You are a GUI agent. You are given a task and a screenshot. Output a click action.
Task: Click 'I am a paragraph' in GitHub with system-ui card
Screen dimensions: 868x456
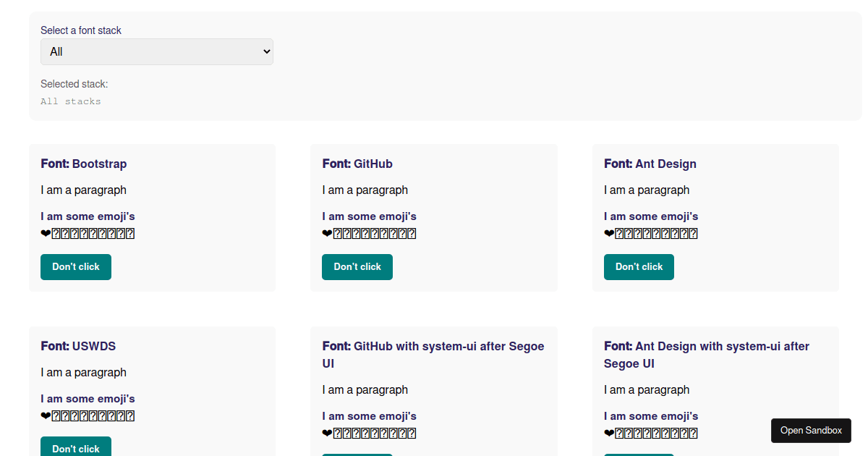[365, 390]
